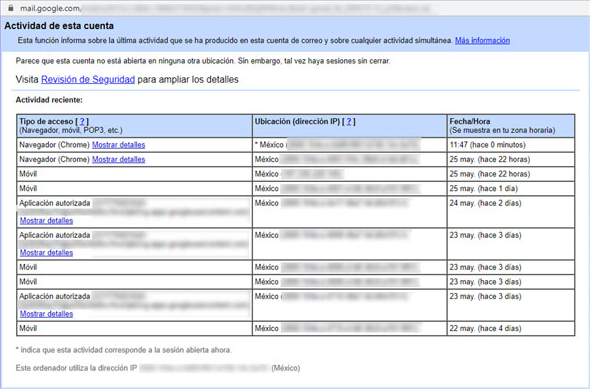This screenshot has height=389, width=590.
Task: Click the 'Navegador (Chrome)' text in first row
Action: [55, 145]
